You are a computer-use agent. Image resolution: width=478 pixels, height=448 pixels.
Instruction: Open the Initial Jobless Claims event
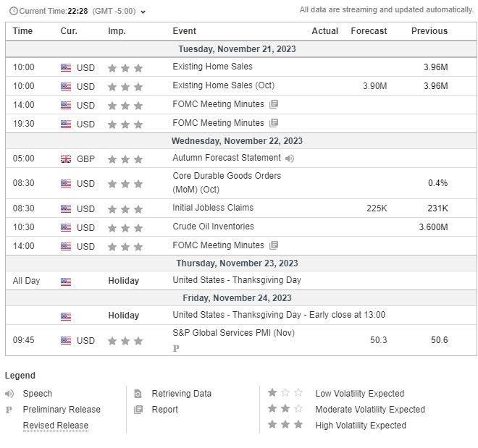click(x=213, y=208)
